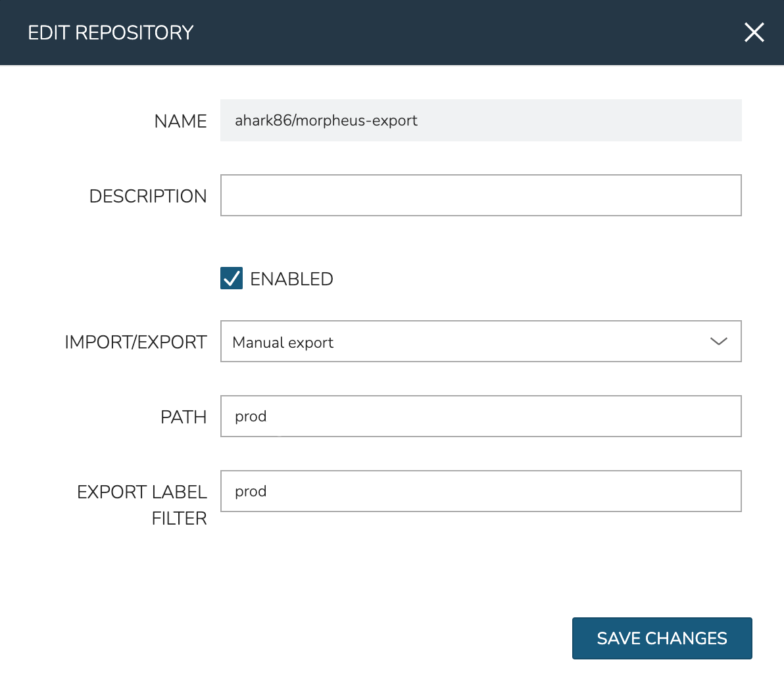This screenshot has width=784, height=689.
Task: Place cursor on 'prod' in Path field
Action: click(251, 417)
